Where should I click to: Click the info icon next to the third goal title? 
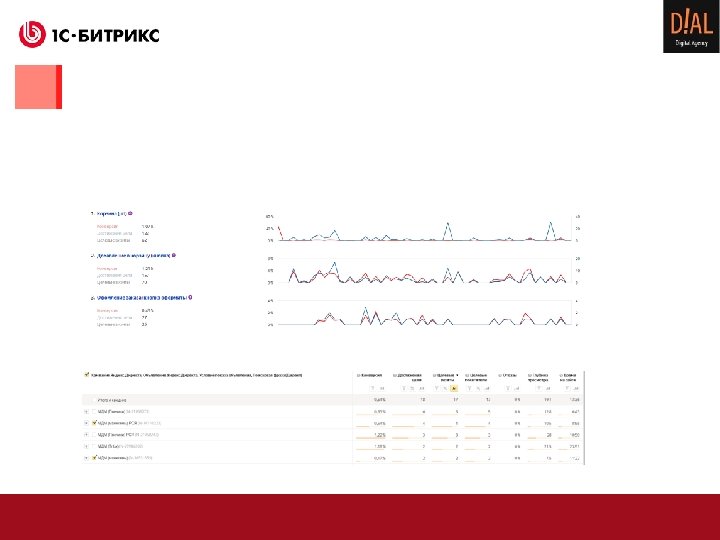190,298
